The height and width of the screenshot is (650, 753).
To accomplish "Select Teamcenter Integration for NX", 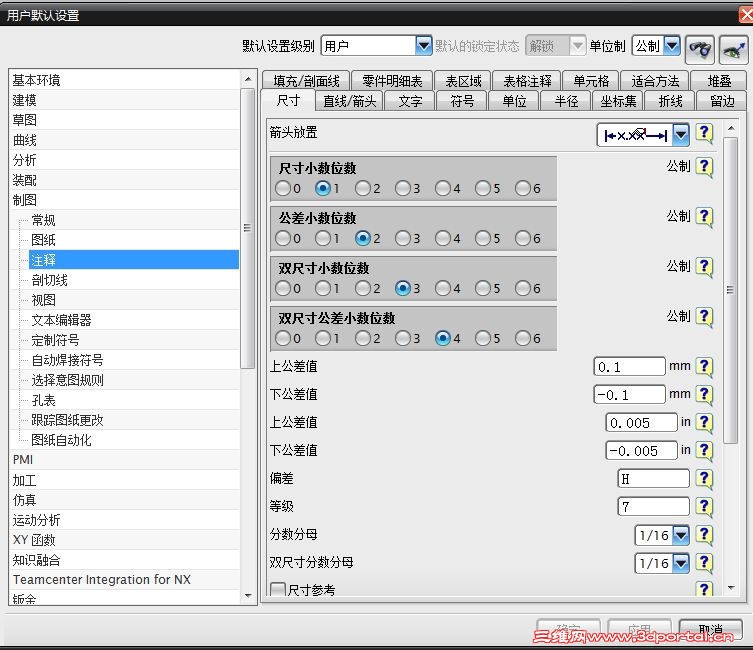I will (x=124, y=579).
